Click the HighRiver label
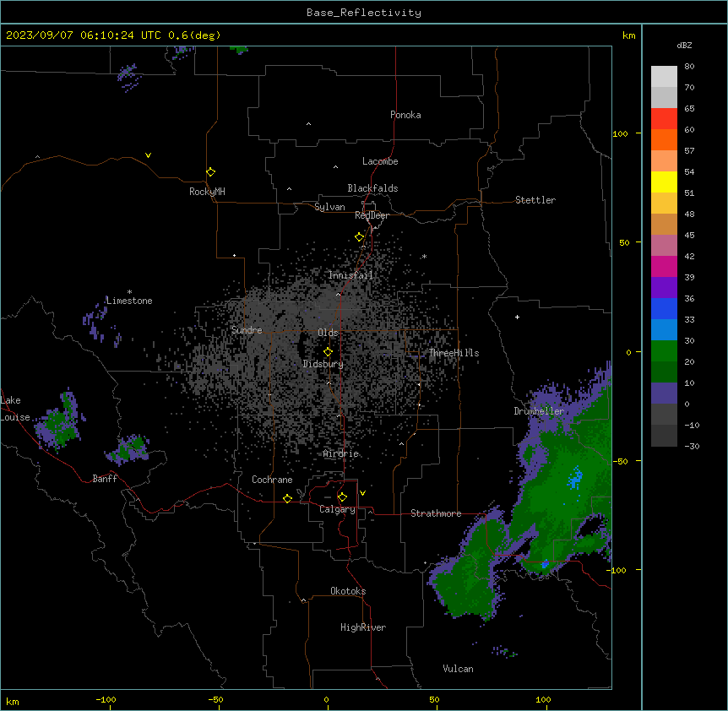This screenshot has width=728, height=711. point(363,627)
